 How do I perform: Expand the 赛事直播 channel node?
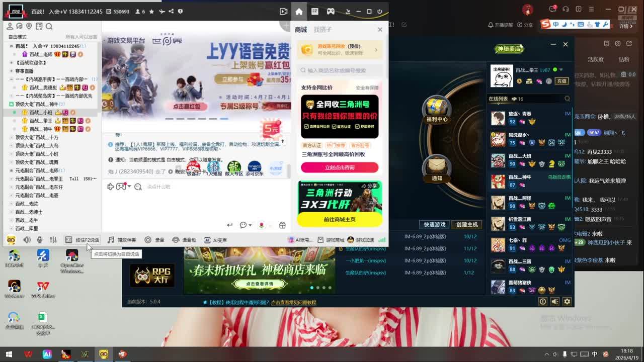pos(12,71)
